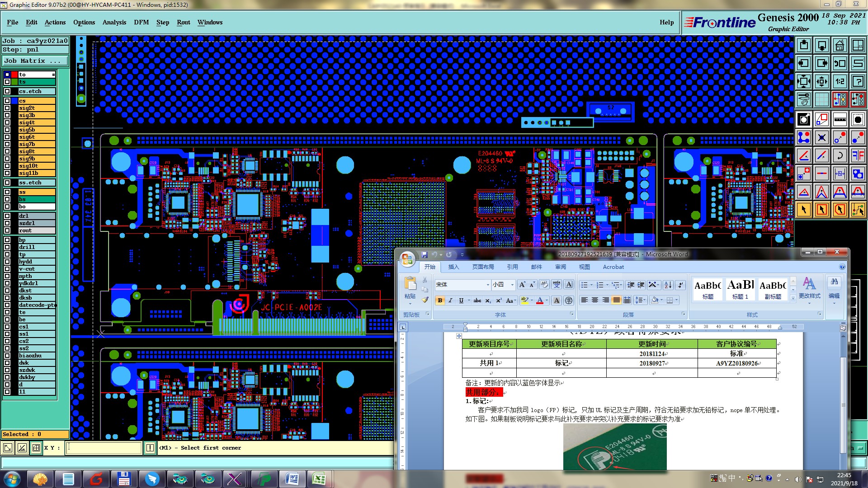The image size is (868, 488).
Task: Toggle display checkbox for layer biaozhu
Action: coord(7,356)
